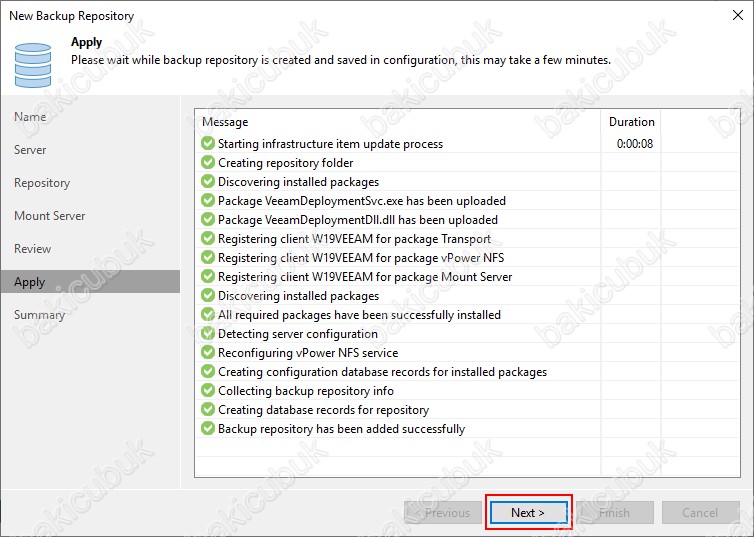Select text 'Starting infrastructure item update process'

point(330,144)
